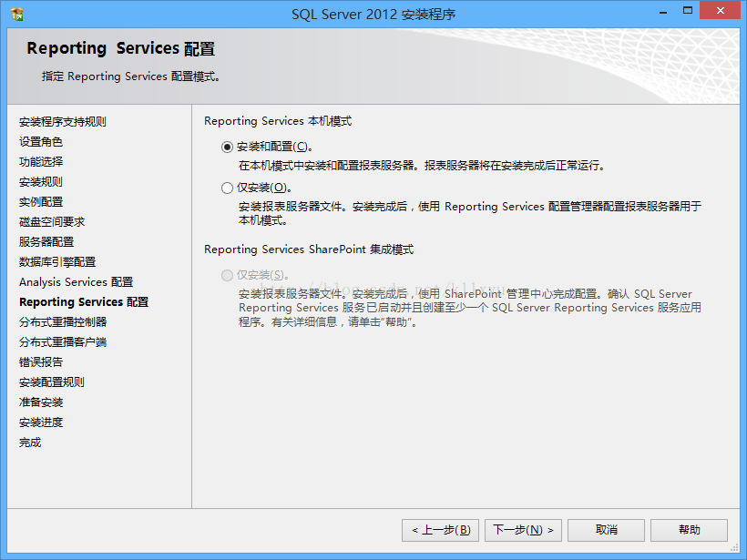Click the Reporting Services 本机模式 heading
Viewport: 747px width, 560px height.
coord(278,121)
